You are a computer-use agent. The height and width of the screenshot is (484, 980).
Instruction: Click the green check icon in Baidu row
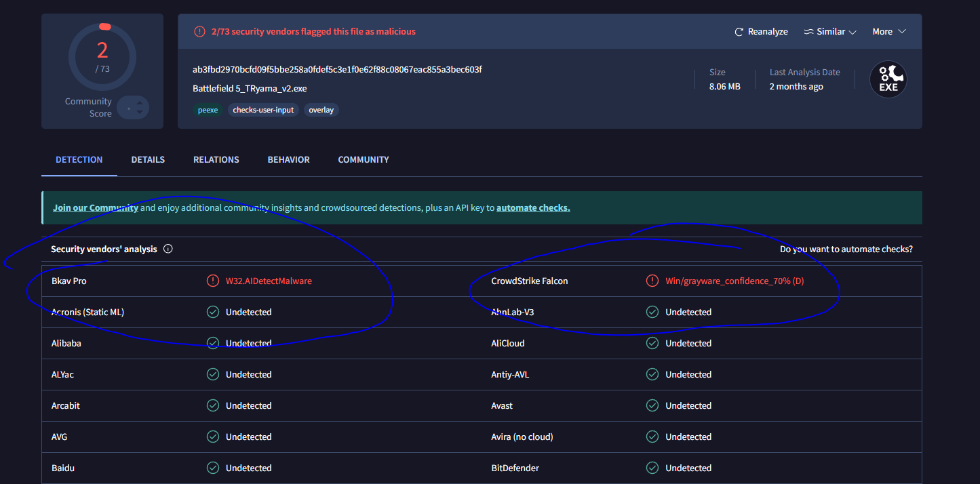pos(212,468)
